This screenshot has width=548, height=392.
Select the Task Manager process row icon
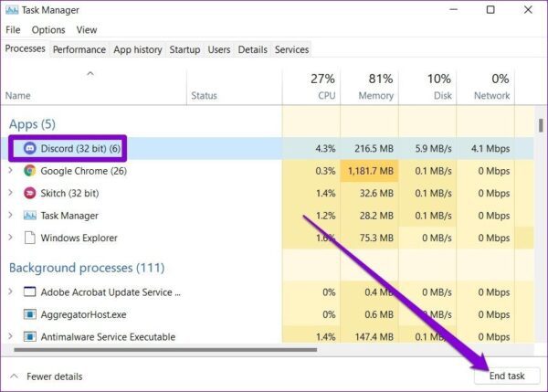click(30, 216)
